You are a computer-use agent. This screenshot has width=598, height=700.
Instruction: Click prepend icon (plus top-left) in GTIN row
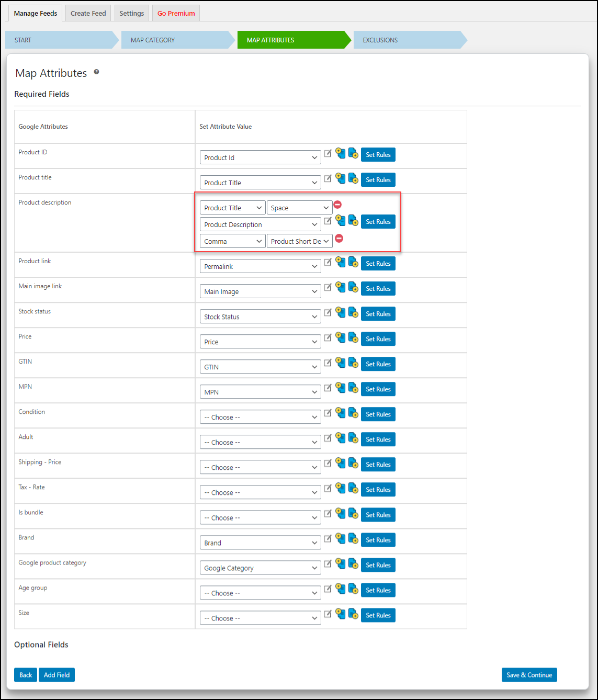point(341,363)
